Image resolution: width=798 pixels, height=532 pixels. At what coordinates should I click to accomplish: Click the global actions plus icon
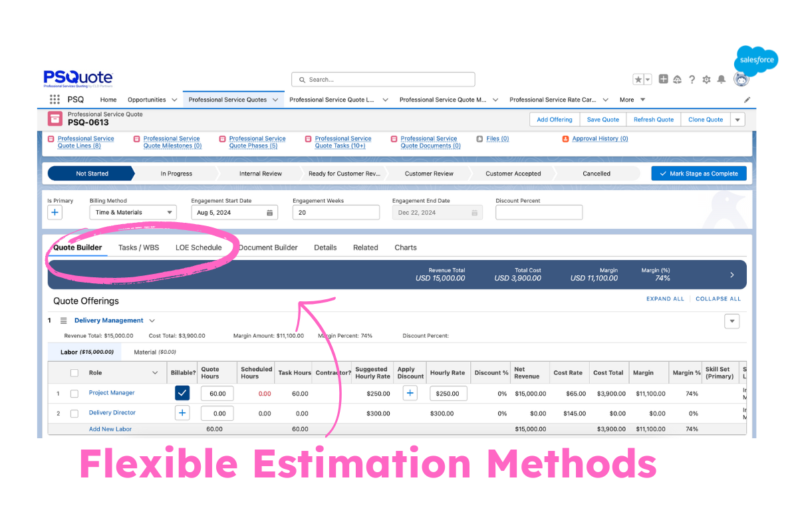point(663,79)
